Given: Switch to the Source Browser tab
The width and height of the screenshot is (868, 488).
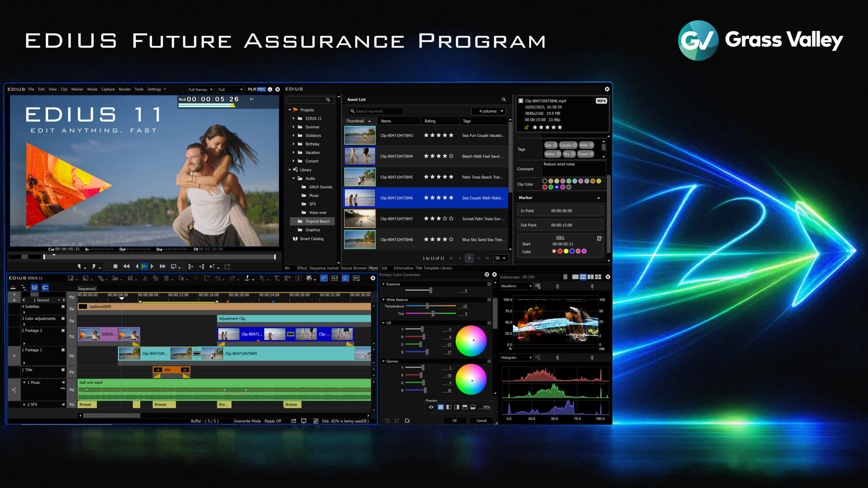Looking at the screenshot, I should [x=354, y=268].
